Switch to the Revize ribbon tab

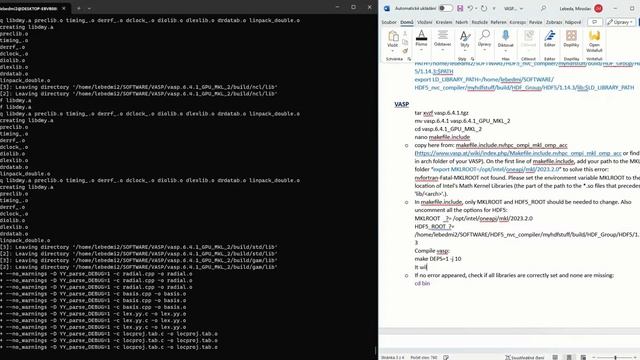tap(536, 22)
